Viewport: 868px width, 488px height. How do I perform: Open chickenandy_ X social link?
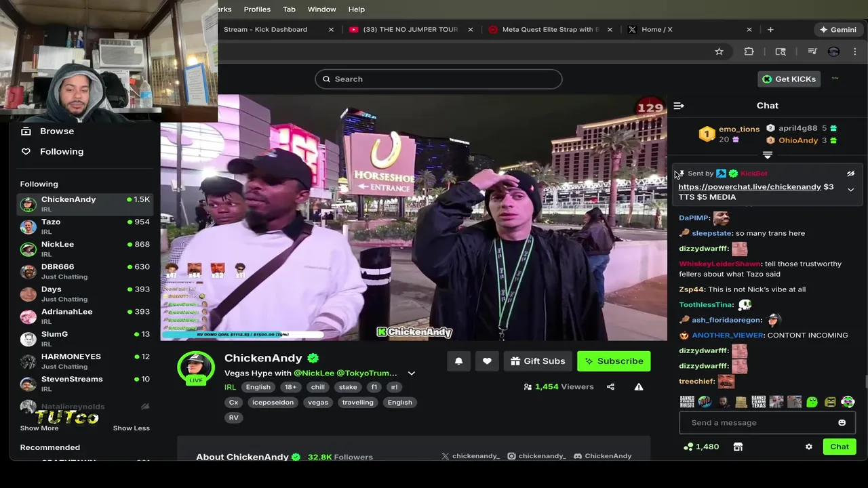[470, 456]
